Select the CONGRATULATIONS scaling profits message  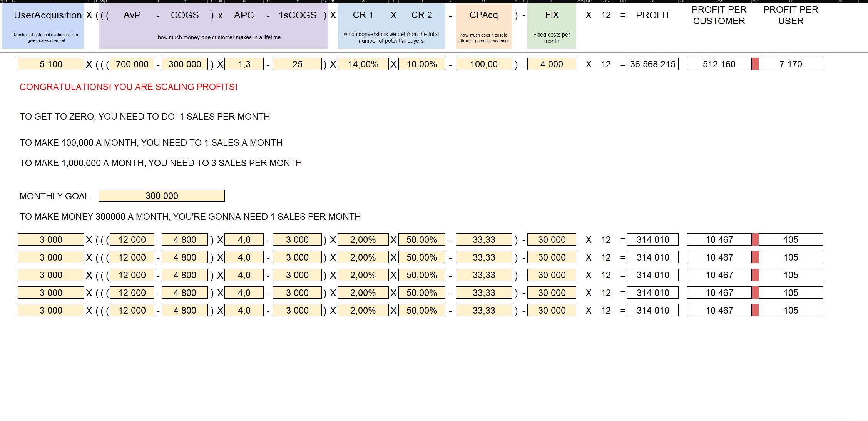click(128, 87)
